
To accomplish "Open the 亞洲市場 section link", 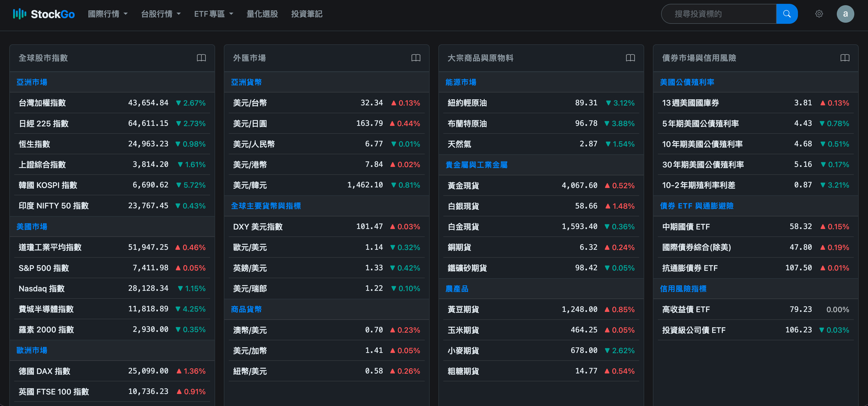I will coord(32,82).
